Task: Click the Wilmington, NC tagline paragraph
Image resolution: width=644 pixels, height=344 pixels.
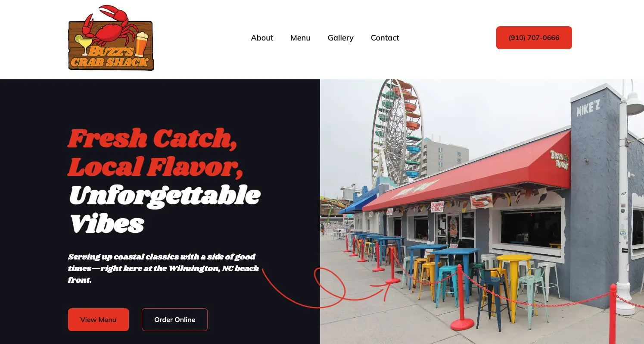Action: click(164, 268)
